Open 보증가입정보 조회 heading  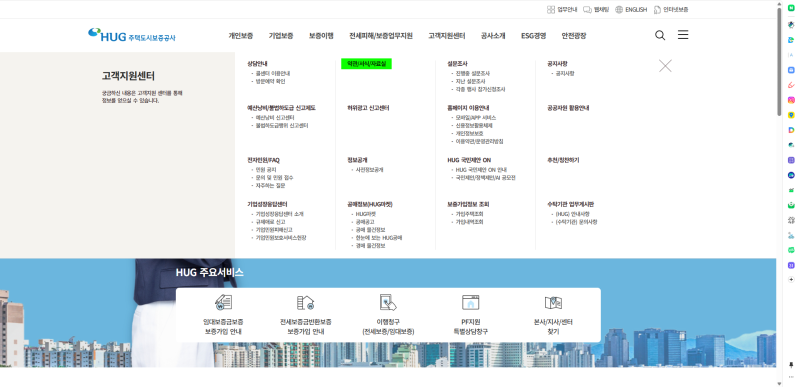468,204
